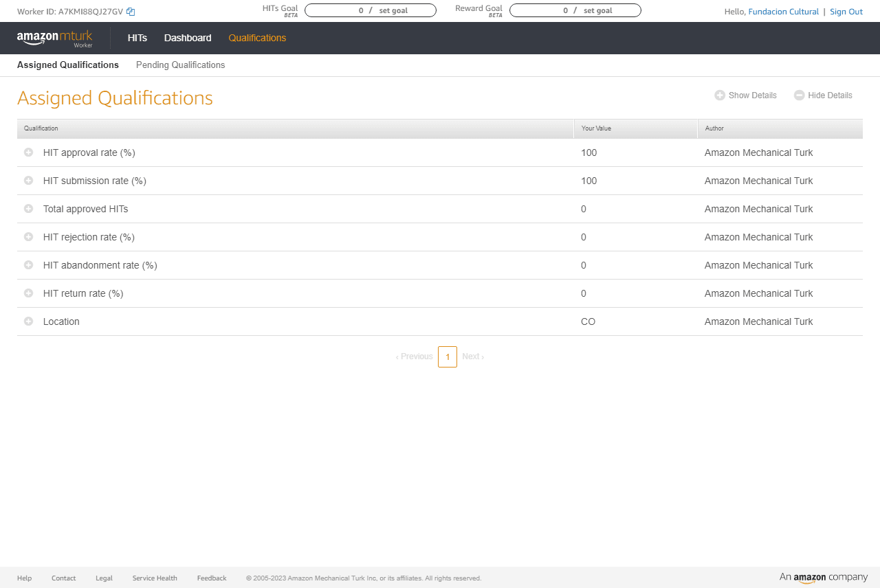Image resolution: width=880 pixels, height=588 pixels.
Task: Copy the Worker ID with the copy icon
Action: (131, 12)
